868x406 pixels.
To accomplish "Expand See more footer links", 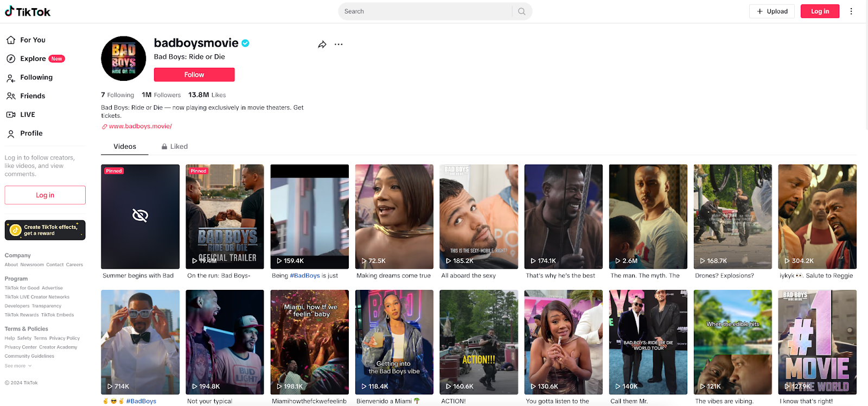I will coord(18,366).
